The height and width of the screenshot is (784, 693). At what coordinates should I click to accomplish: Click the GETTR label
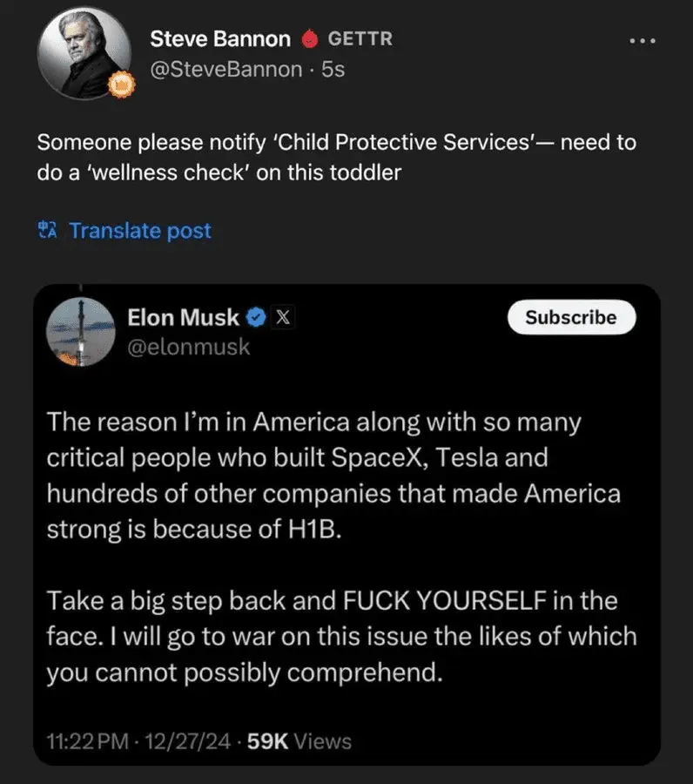click(x=360, y=39)
